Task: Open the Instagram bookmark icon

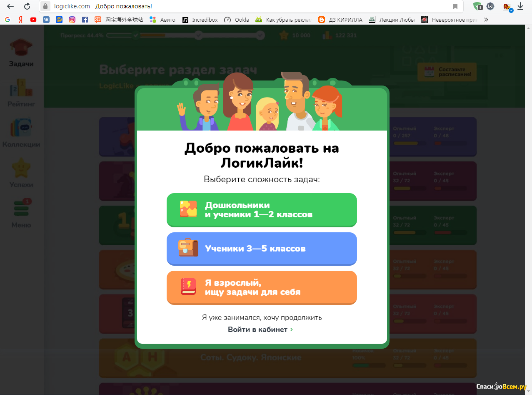Action: 72,20
